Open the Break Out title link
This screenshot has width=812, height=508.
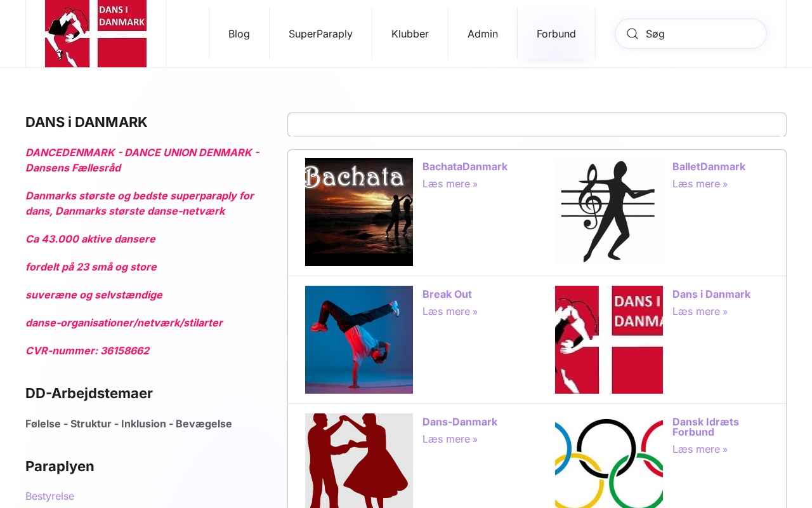tap(447, 294)
